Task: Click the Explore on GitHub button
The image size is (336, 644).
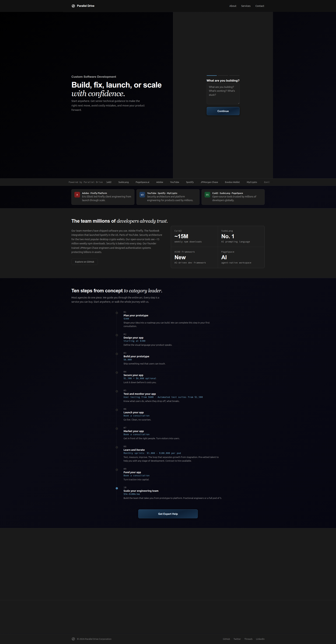Action: [x=85, y=262]
